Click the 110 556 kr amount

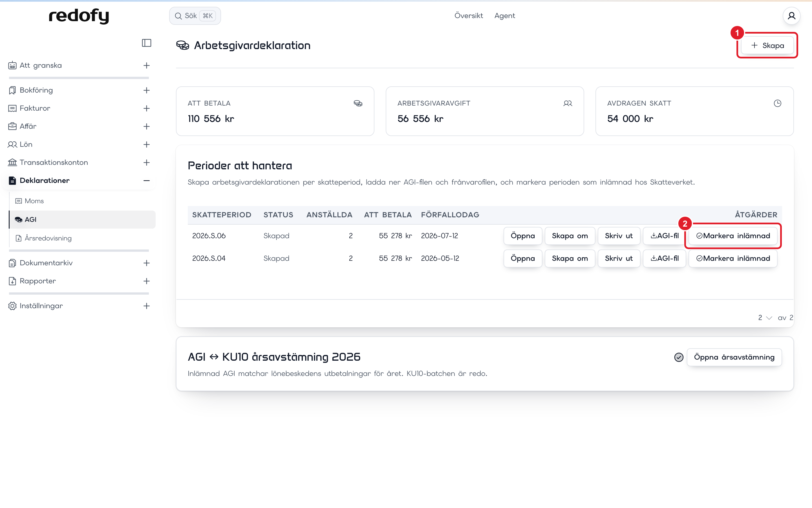coord(211,119)
